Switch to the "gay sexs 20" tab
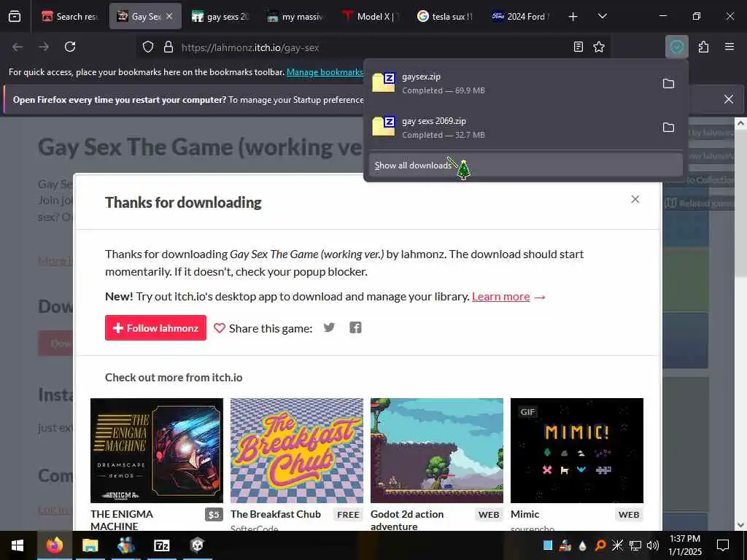 click(x=220, y=17)
